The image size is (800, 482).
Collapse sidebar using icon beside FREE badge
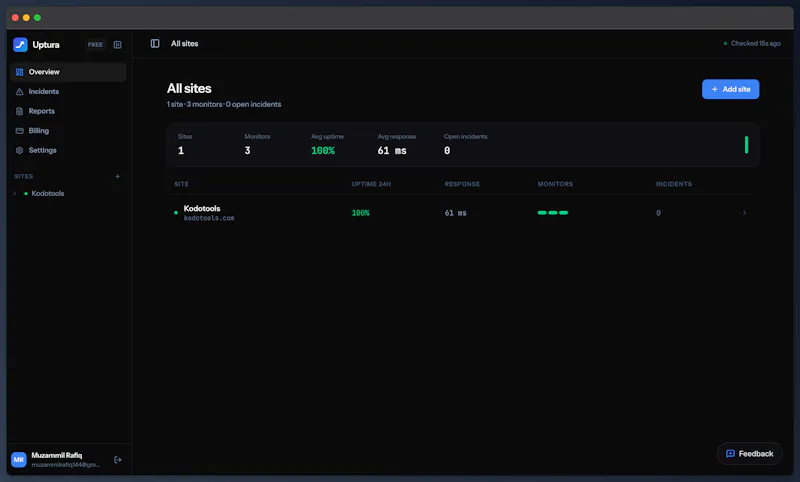point(117,45)
